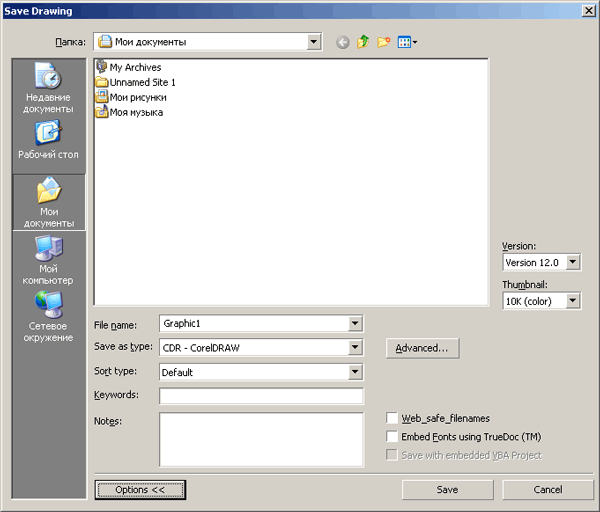
Task: Open Недавние документы in places bar
Action: point(49,88)
